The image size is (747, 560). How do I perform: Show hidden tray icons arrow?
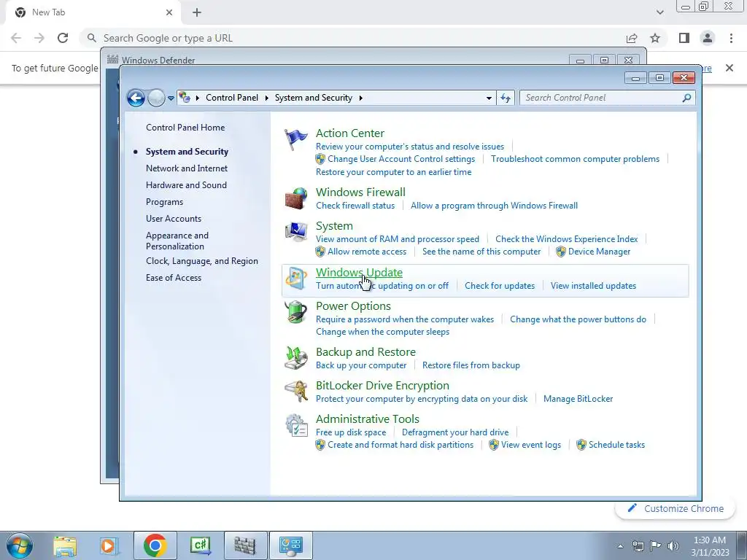[620, 546]
